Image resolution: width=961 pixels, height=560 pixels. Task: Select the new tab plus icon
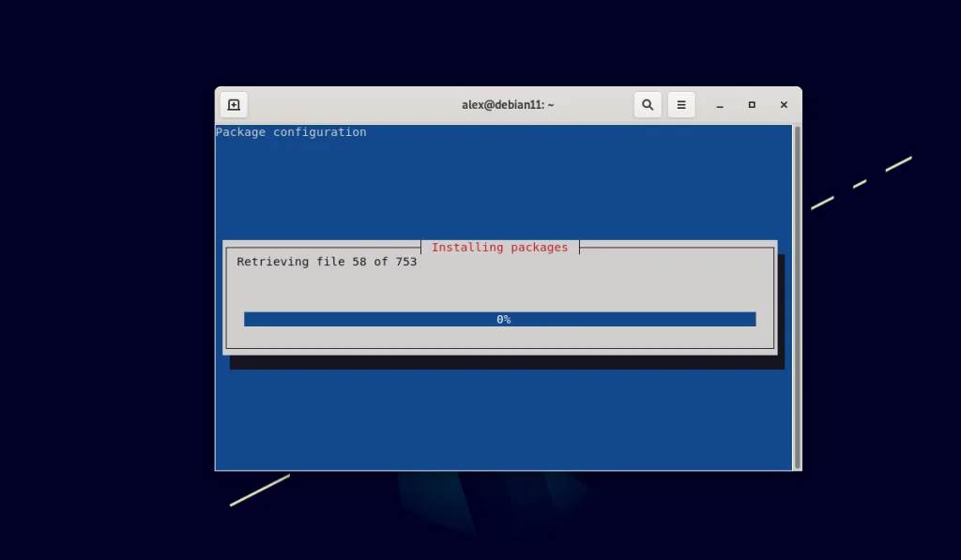click(233, 104)
